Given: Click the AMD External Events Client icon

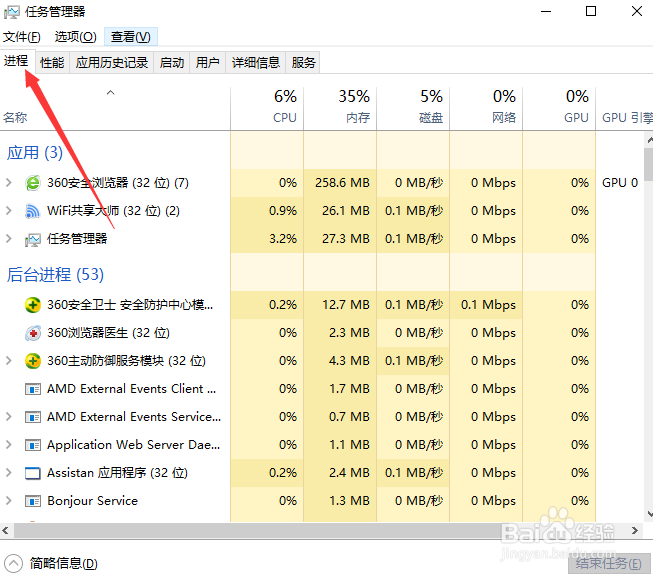Looking at the screenshot, I should tap(32, 389).
